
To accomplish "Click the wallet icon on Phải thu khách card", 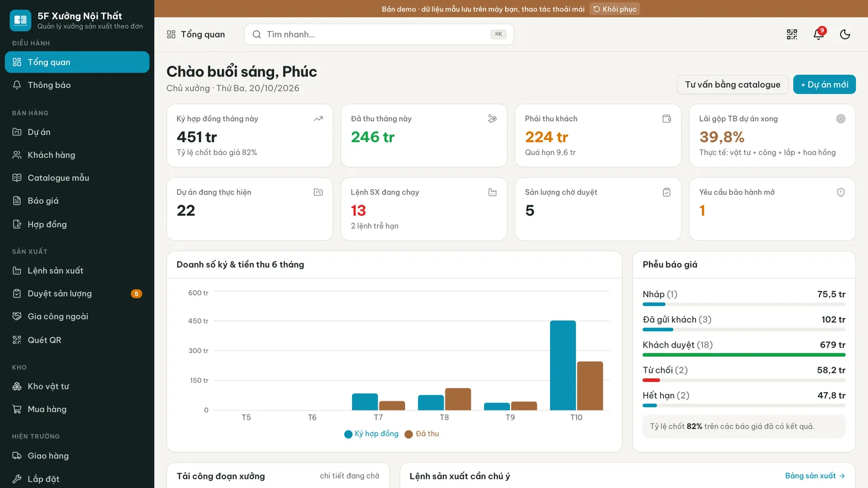I will (667, 119).
